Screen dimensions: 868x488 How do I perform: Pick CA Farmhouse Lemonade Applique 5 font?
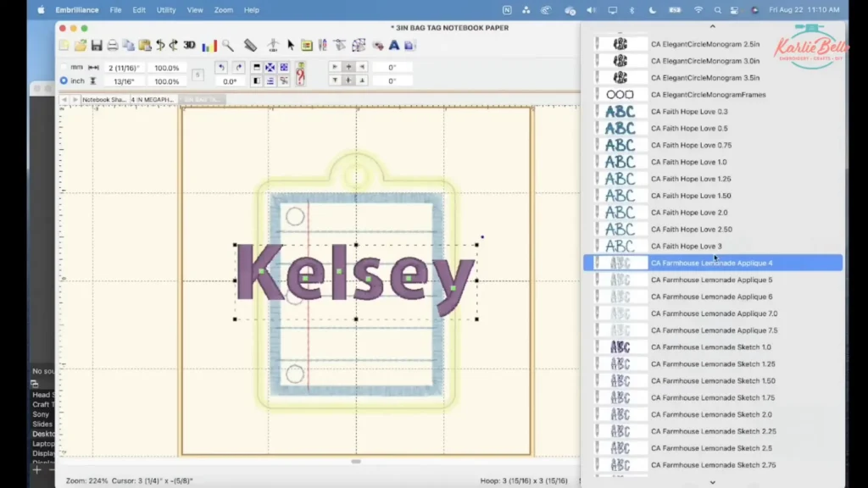coord(711,280)
